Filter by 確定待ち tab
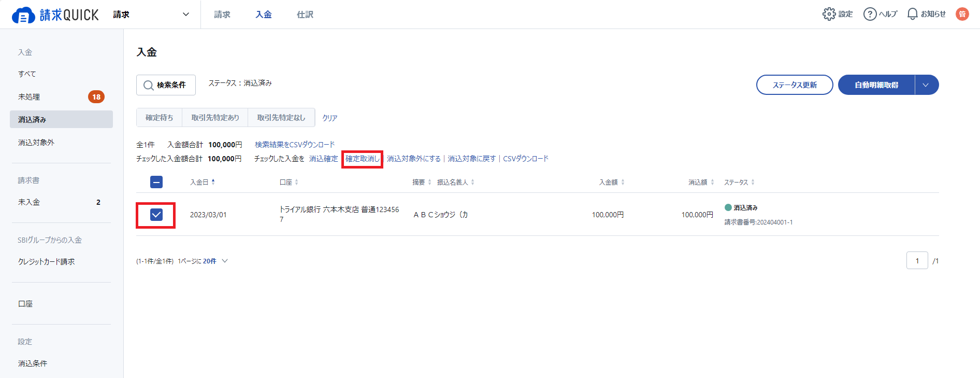Image resolution: width=980 pixels, height=378 pixels. [x=160, y=118]
